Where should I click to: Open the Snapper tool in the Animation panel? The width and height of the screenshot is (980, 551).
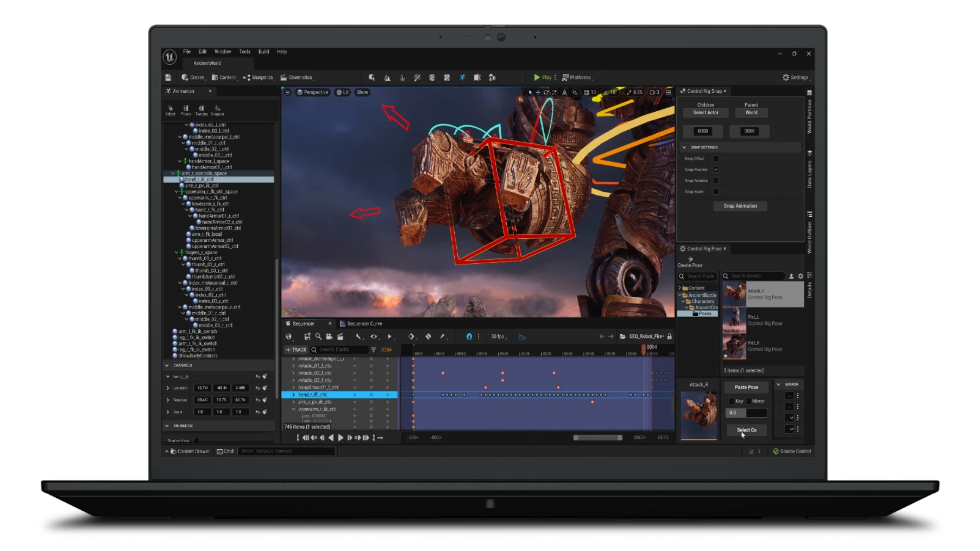pos(217,110)
